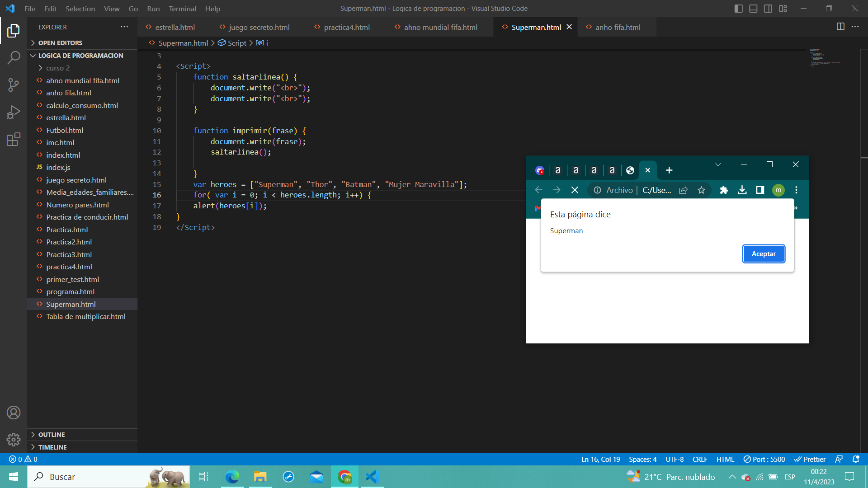This screenshot has width=868, height=488.
Task: Open the Run and Debug view
Action: [x=14, y=112]
